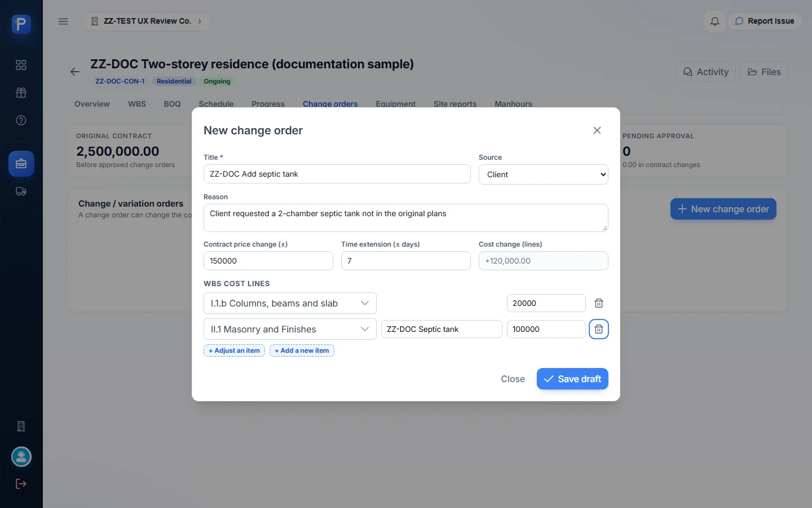The height and width of the screenshot is (508, 812).
Task: Expand the I.1.b Columns, beams and slab dropdown
Action: coord(290,303)
